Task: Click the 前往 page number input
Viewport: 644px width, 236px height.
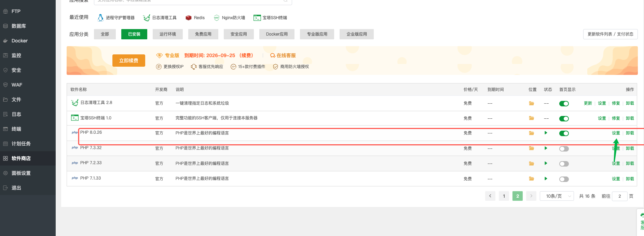Action: coord(620,196)
